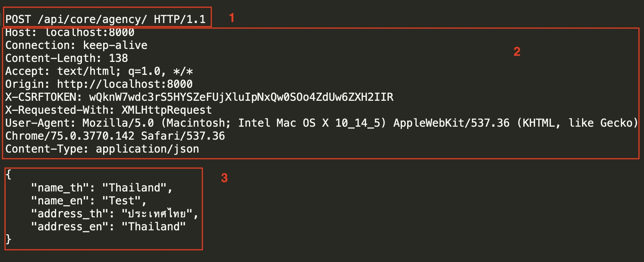Click the Accept: text/html header line
644x262 pixels.
(x=99, y=71)
